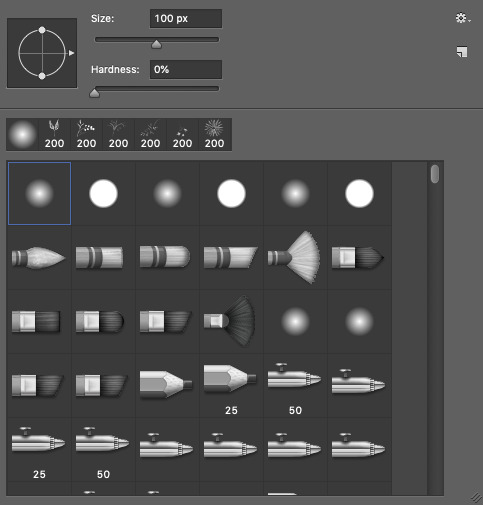Select the Round Blunt bristle brush with the flat light tip

point(103,257)
